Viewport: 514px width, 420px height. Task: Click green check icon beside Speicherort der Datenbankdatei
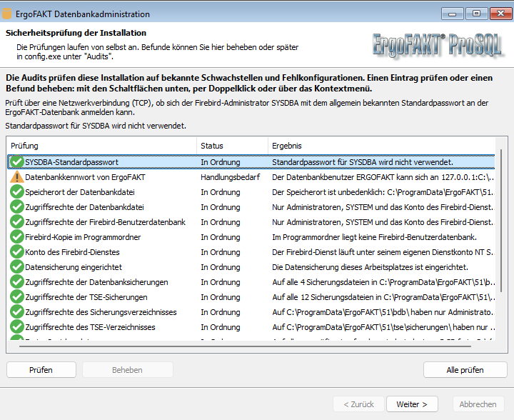click(x=16, y=192)
